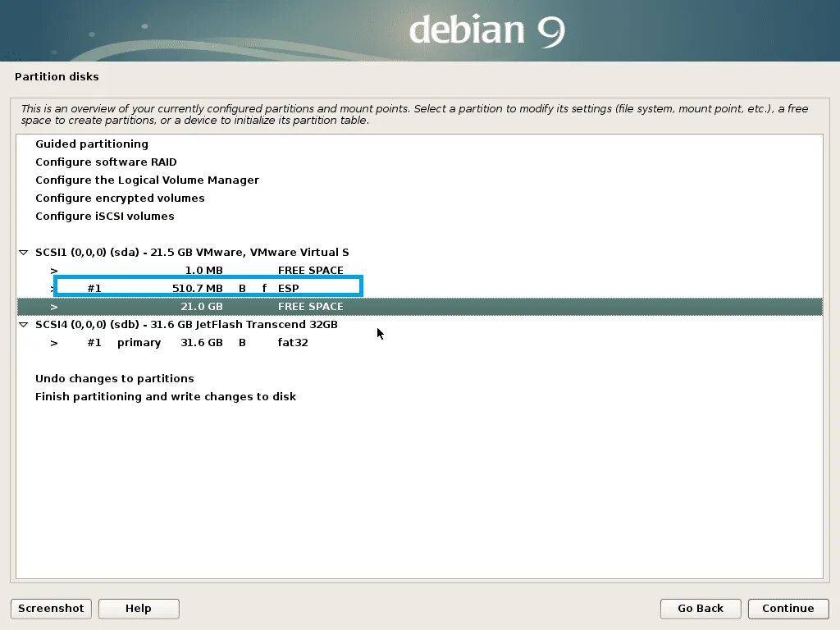Select the 1.0 MB FREE SPACE row
This screenshot has height=630, width=840.
click(x=420, y=271)
